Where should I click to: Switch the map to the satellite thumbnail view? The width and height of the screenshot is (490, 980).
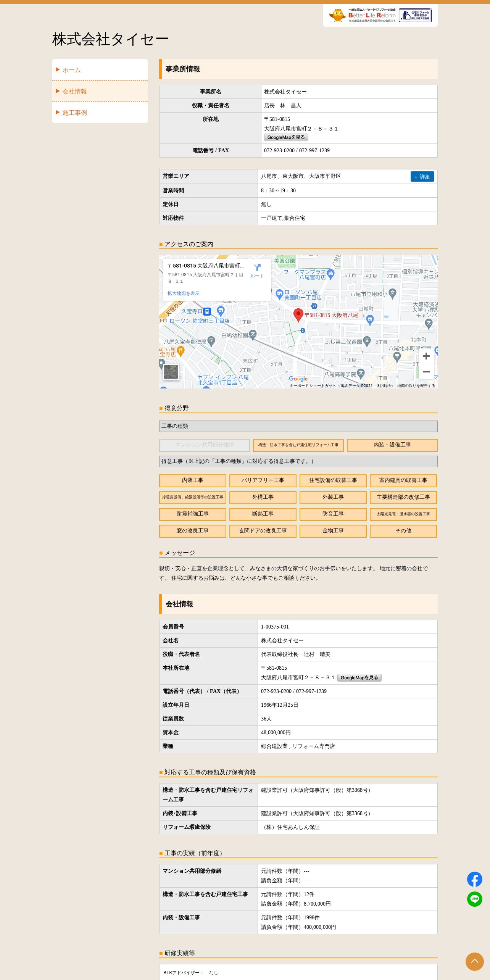(x=171, y=372)
